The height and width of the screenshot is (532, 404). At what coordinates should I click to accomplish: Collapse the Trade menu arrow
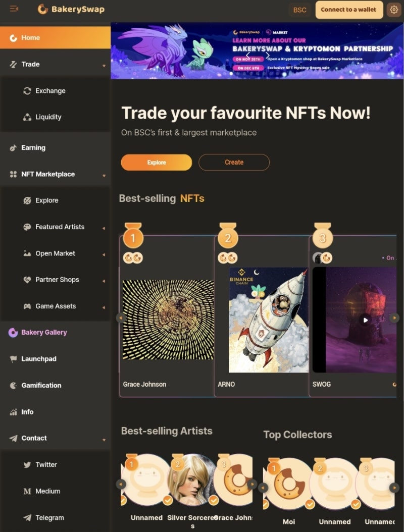[104, 66]
